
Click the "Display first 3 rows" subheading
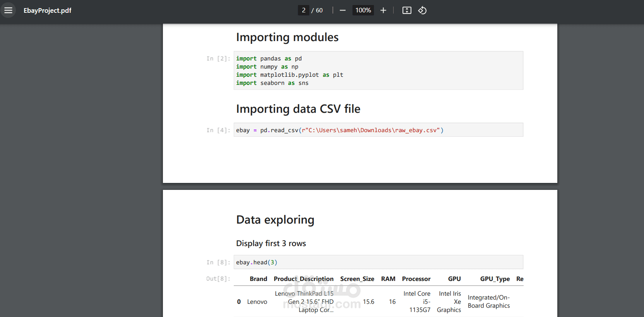click(271, 243)
